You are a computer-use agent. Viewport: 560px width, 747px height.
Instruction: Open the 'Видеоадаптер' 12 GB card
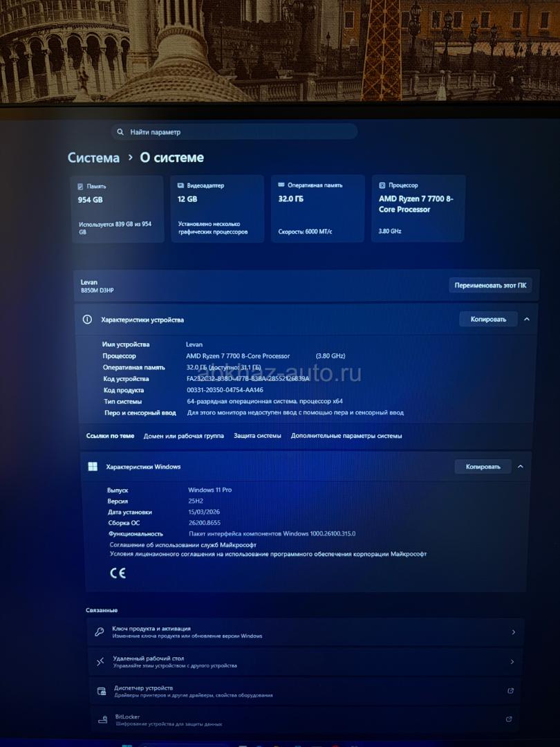click(x=217, y=208)
